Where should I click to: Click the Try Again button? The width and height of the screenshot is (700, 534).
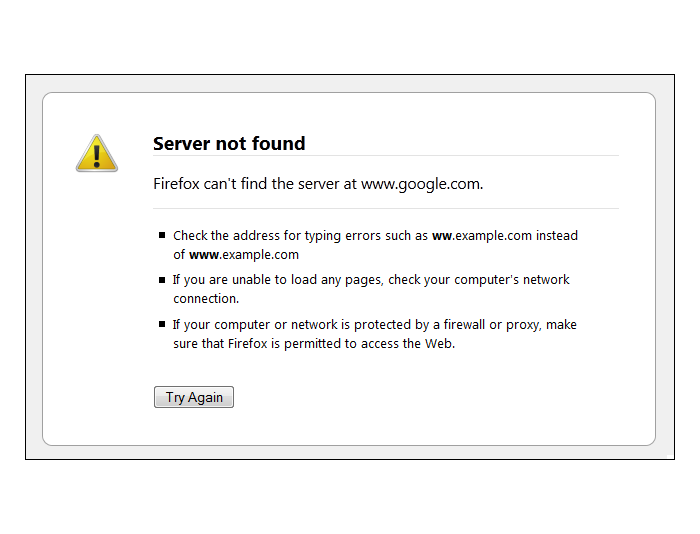tap(194, 397)
